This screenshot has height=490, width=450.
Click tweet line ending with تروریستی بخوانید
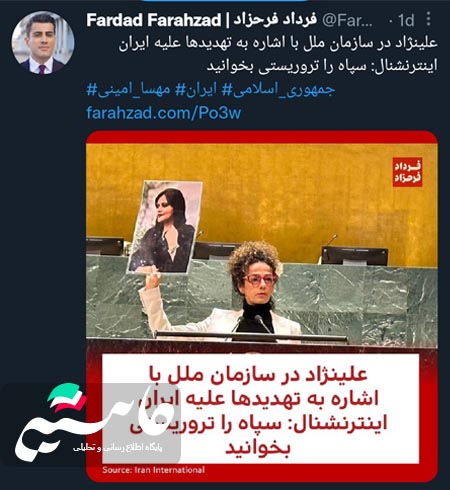tap(322, 66)
